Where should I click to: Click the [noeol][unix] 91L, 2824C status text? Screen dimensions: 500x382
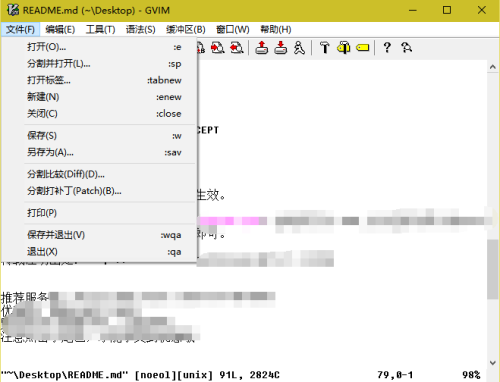click(x=207, y=375)
